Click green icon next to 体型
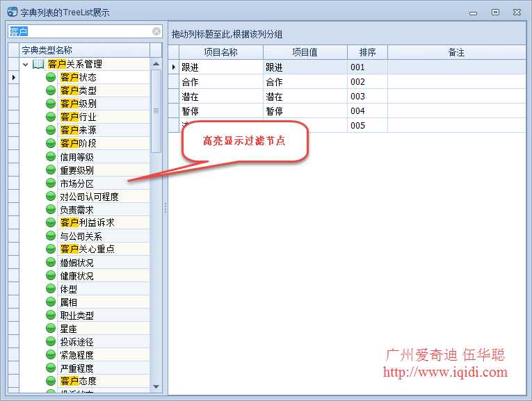This screenshot has height=401, width=532. tap(51, 289)
